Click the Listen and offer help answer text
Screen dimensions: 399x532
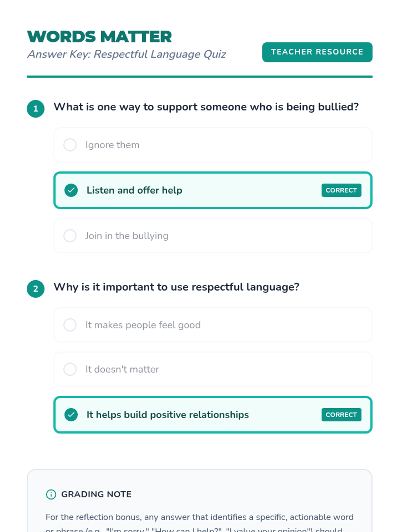pos(134,190)
